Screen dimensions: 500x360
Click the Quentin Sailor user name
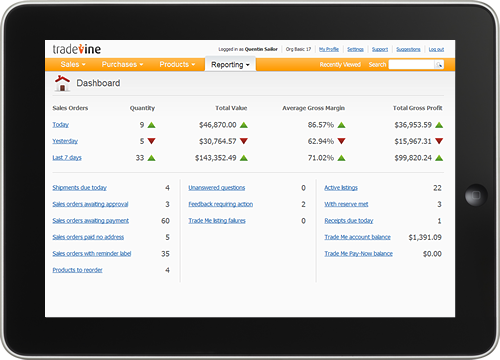coord(261,49)
